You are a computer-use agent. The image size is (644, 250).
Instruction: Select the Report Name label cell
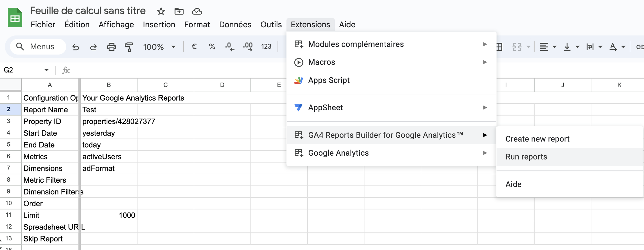[x=50, y=110]
